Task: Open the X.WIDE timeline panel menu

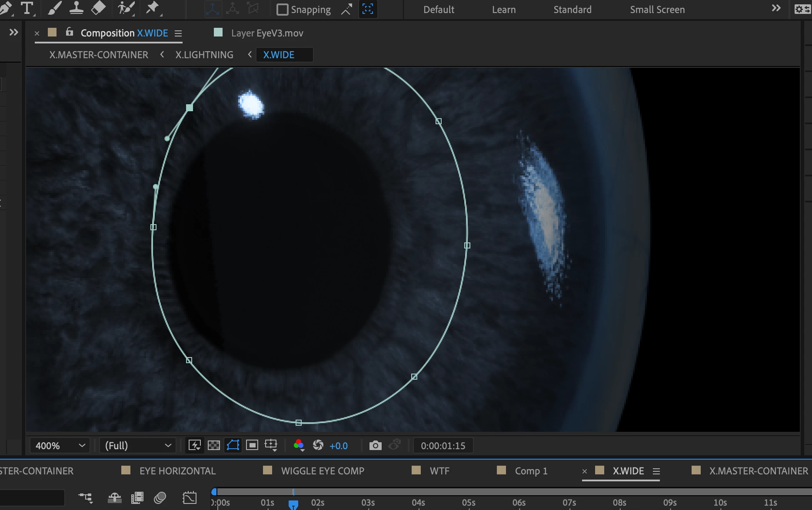Action: 656,471
